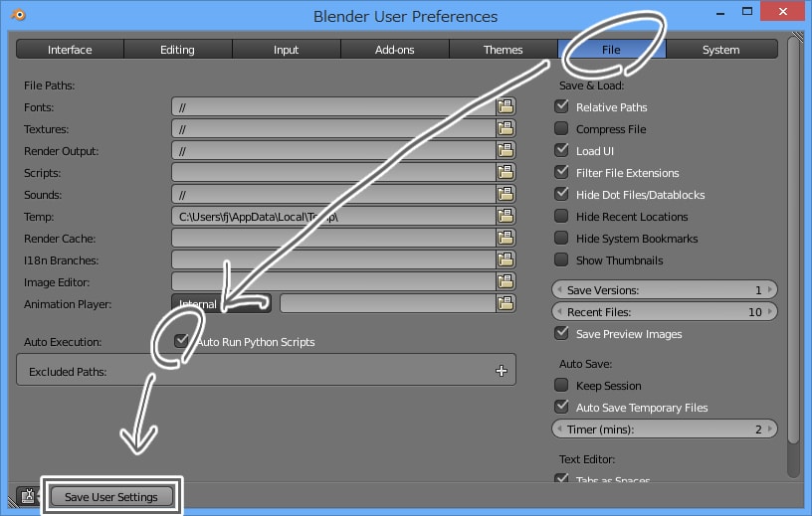Enable Compress File checkbox
The height and width of the screenshot is (516, 812).
click(561, 128)
